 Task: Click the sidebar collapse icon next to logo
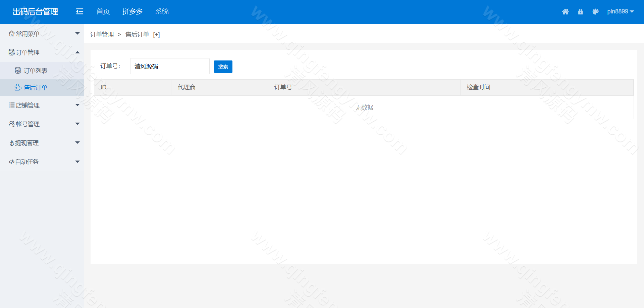79,11
